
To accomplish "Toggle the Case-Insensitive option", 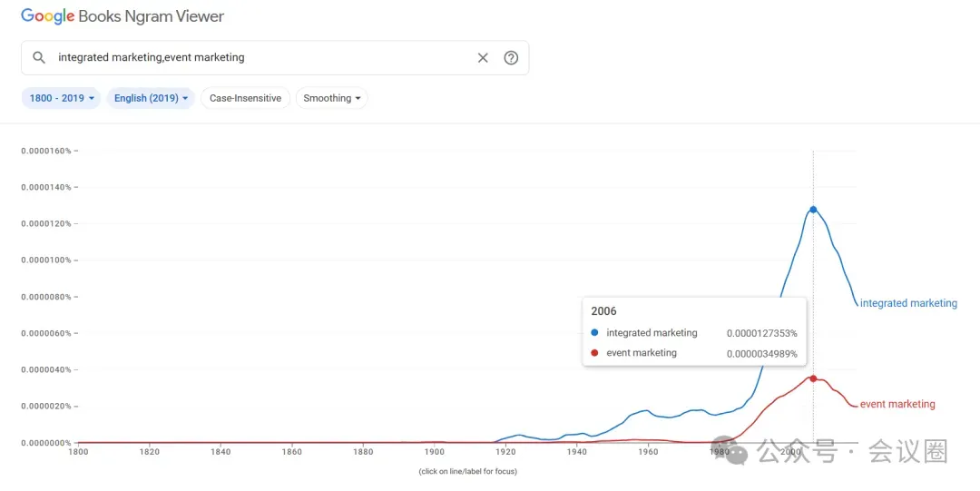I will coord(245,98).
